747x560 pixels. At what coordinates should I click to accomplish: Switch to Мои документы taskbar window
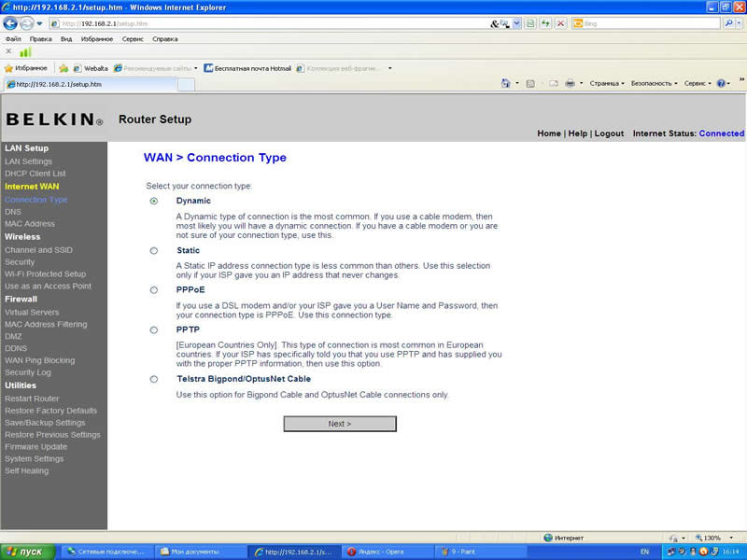click(x=200, y=552)
